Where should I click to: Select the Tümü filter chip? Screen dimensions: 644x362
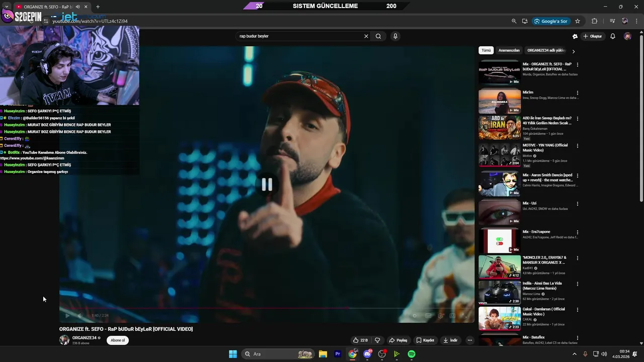coord(486,50)
